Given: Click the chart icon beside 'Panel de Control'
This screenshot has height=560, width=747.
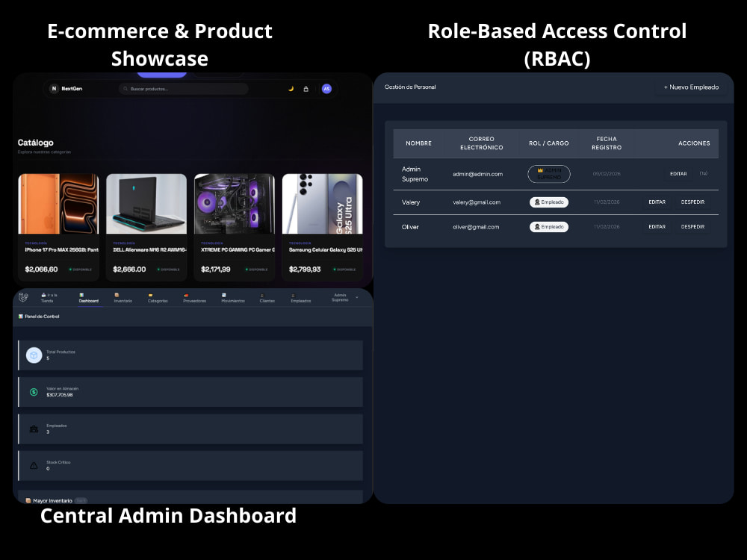Looking at the screenshot, I should [x=20, y=316].
